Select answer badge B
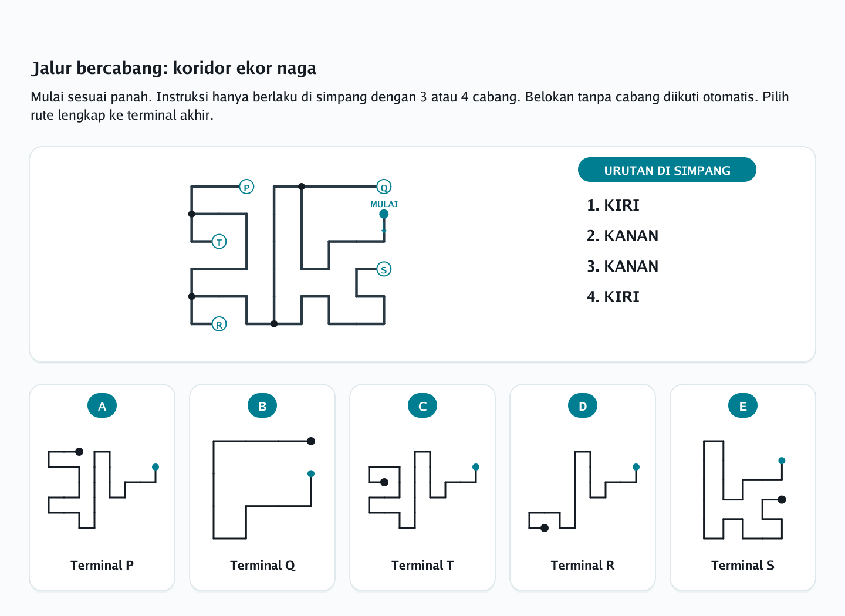Image resolution: width=845 pixels, height=616 pixels. click(262, 405)
